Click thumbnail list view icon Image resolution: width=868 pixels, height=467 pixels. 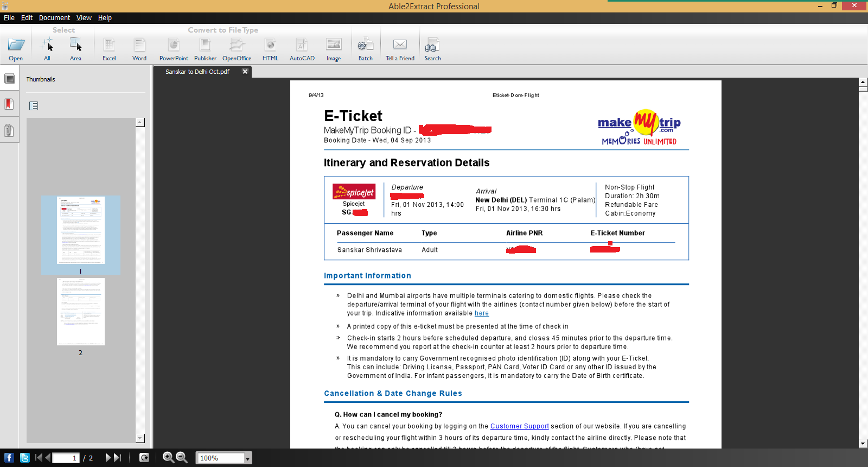34,106
